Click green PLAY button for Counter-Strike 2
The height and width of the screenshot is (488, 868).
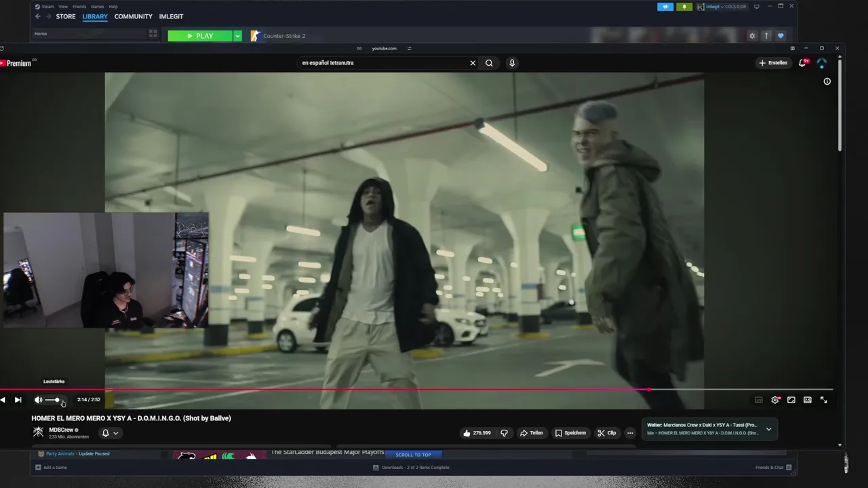pos(200,36)
